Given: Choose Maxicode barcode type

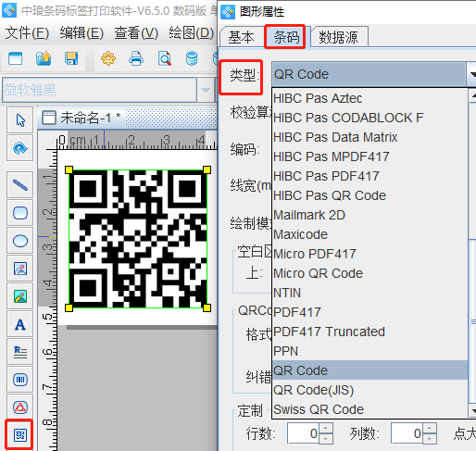Looking at the screenshot, I should [370, 234].
